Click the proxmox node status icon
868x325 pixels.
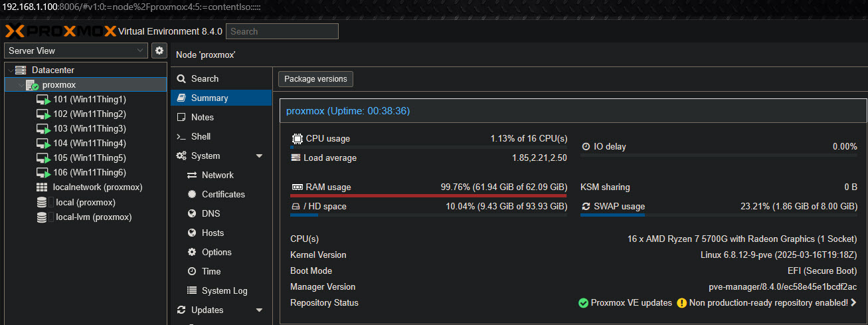coord(33,85)
